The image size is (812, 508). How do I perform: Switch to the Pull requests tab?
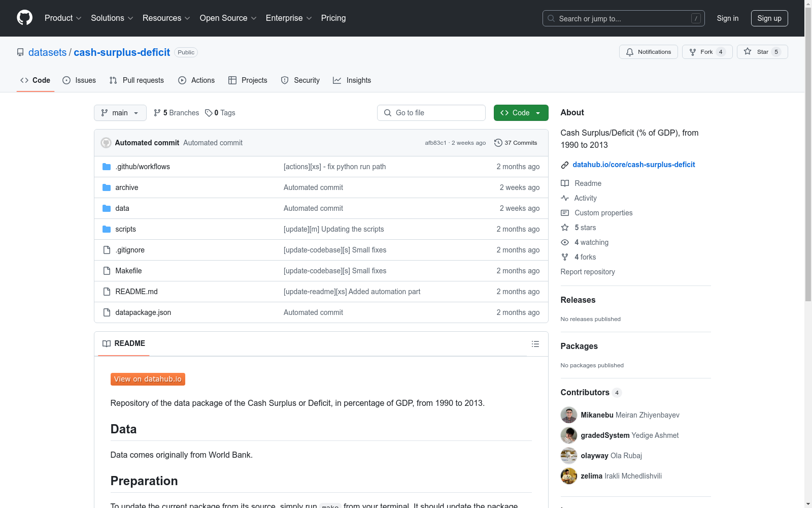click(137, 80)
